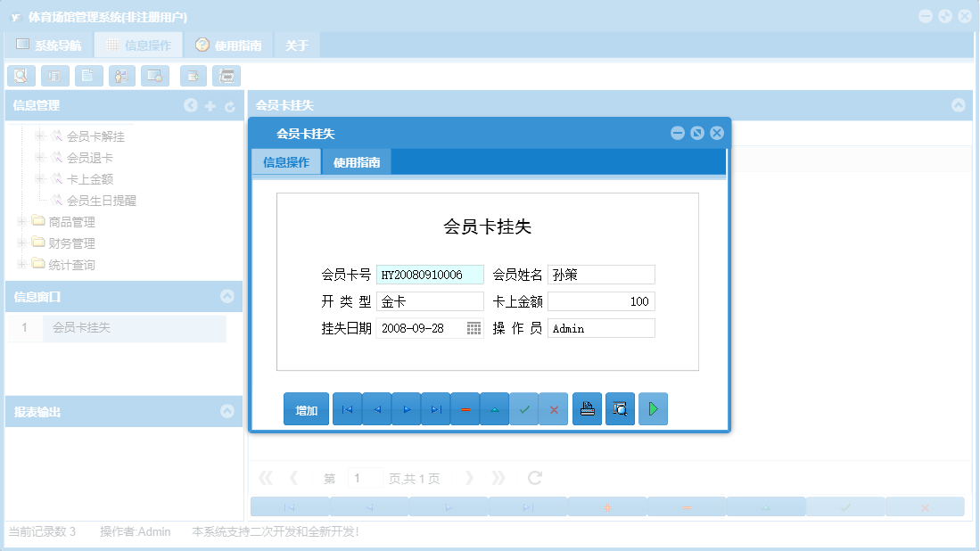
Task: Click the green run arrow in the dialog
Action: pos(653,408)
